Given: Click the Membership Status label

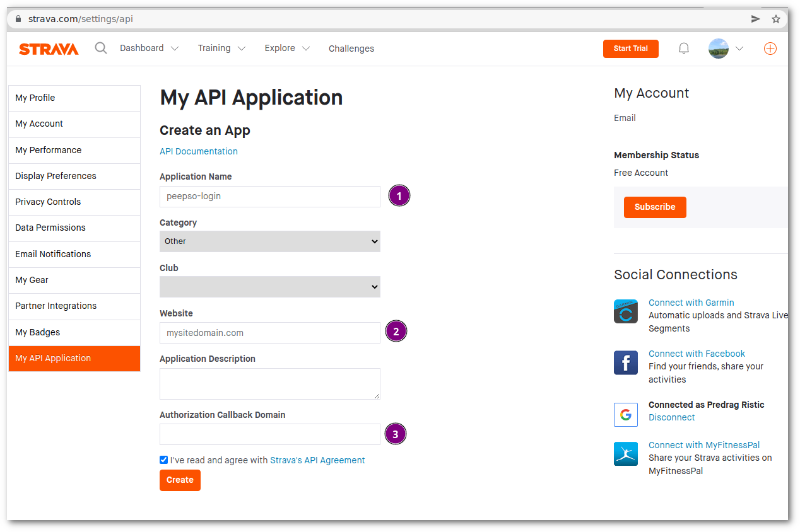Looking at the screenshot, I should [656, 155].
